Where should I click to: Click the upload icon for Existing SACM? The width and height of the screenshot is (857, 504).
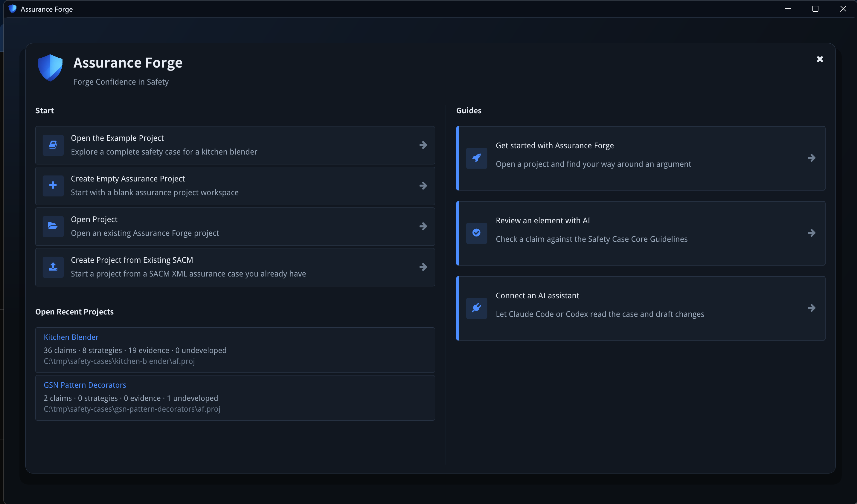point(53,267)
